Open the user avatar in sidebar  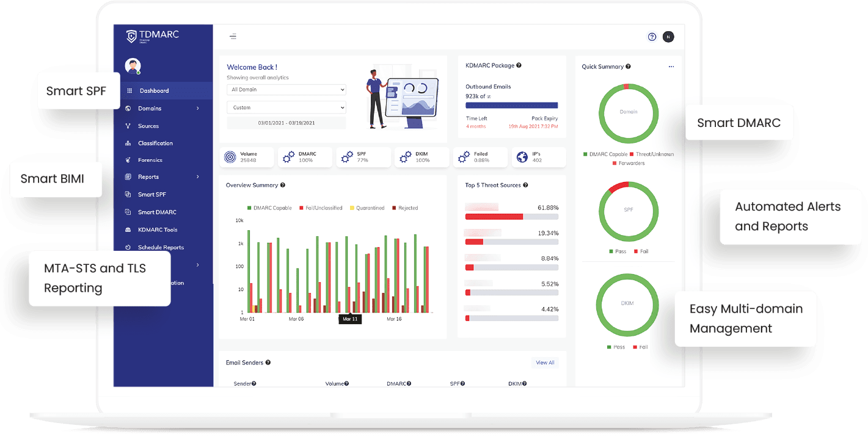pyautogui.click(x=133, y=66)
